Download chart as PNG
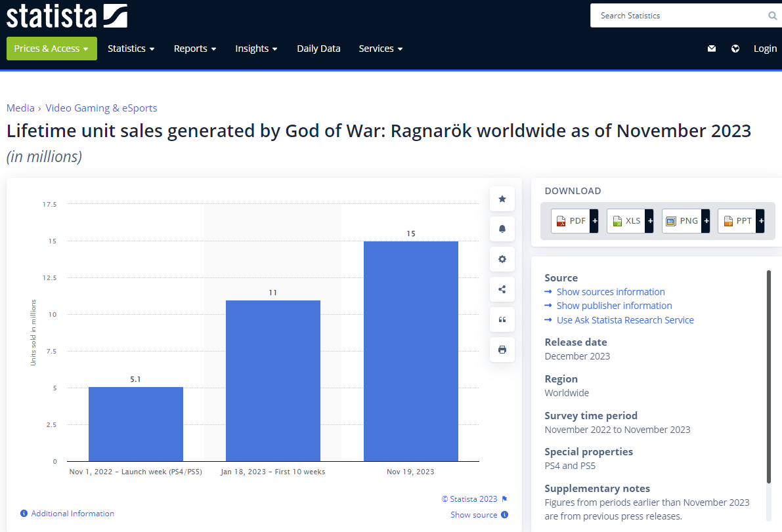Screen dimensions: 782x532 point(682,220)
